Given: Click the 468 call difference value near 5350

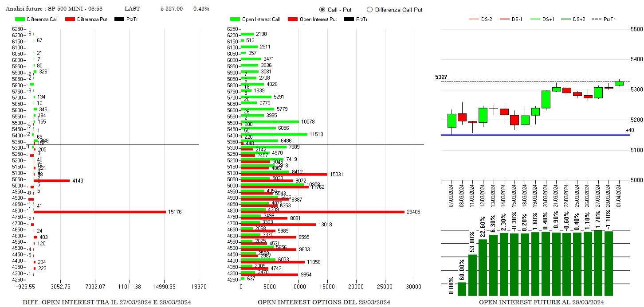Looking at the screenshot, I should (44, 140).
